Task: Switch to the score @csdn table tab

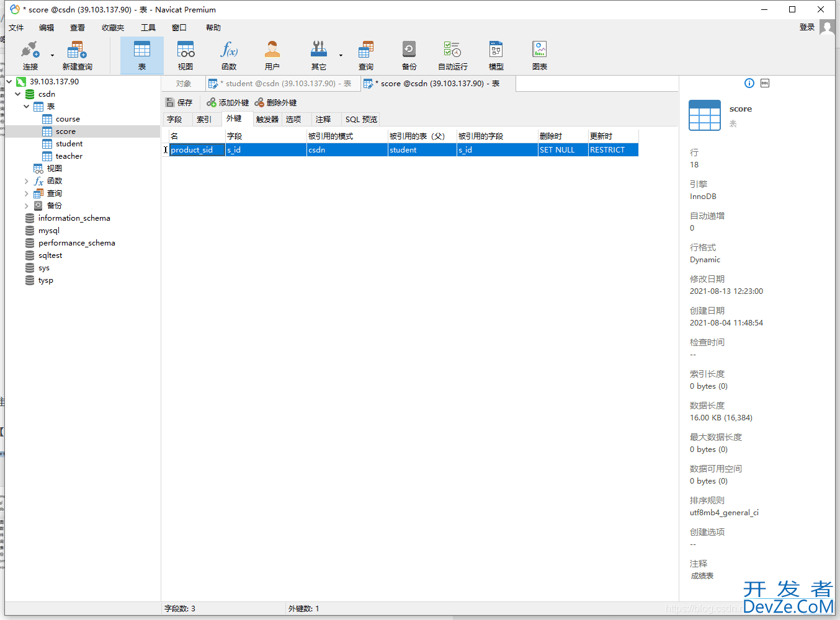Action: (x=438, y=84)
